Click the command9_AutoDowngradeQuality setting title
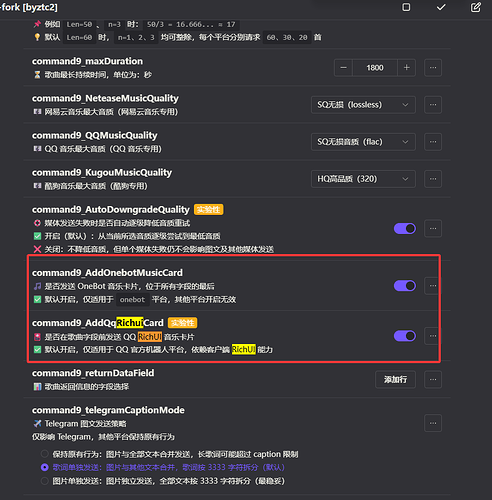This screenshot has height=500, width=492. [x=111, y=209]
